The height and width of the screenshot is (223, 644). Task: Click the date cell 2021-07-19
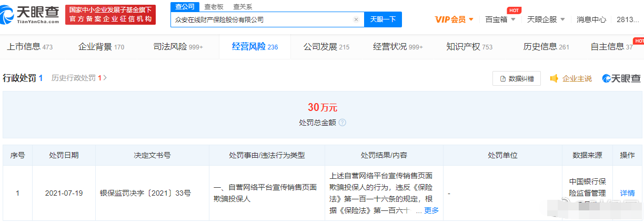pos(64,193)
